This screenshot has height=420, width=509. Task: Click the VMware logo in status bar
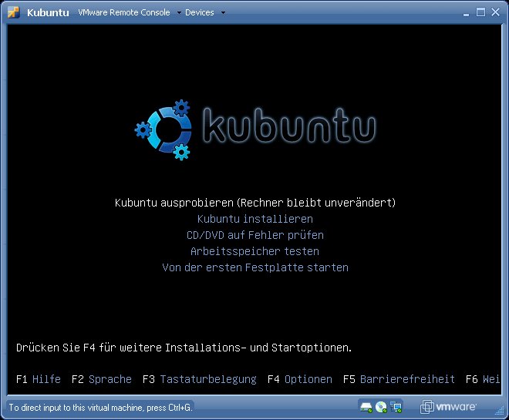(448, 407)
